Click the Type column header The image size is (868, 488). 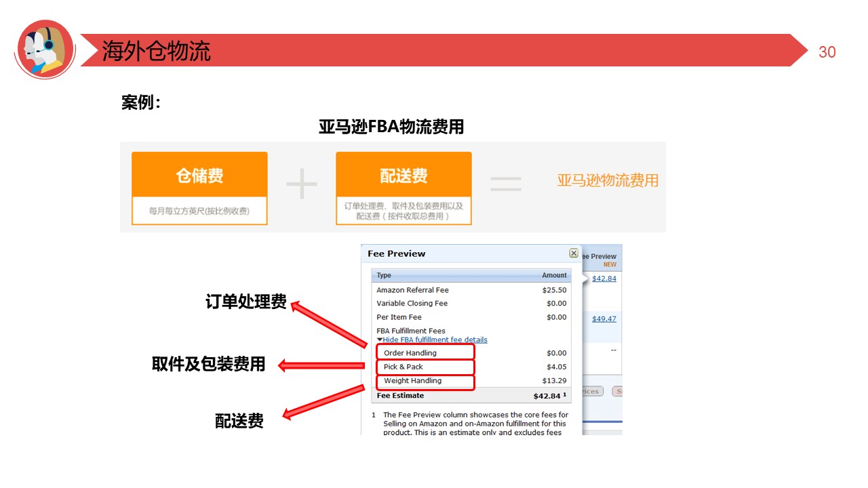pos(384,275)
